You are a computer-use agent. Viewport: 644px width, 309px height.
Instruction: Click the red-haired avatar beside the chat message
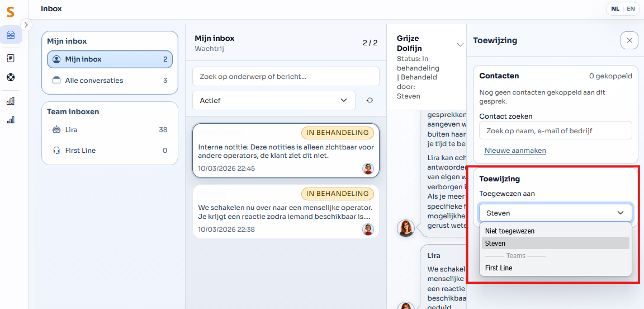(x=406, y=228)
